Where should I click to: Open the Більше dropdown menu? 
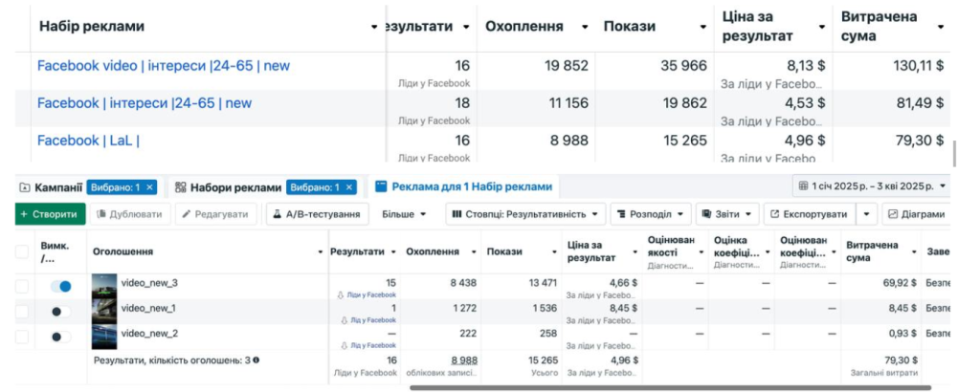405,214
